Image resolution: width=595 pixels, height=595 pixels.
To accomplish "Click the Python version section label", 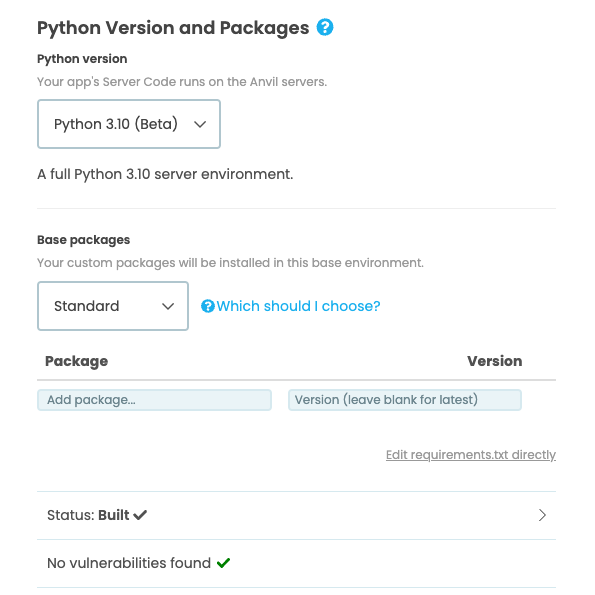I will (82, 59).
